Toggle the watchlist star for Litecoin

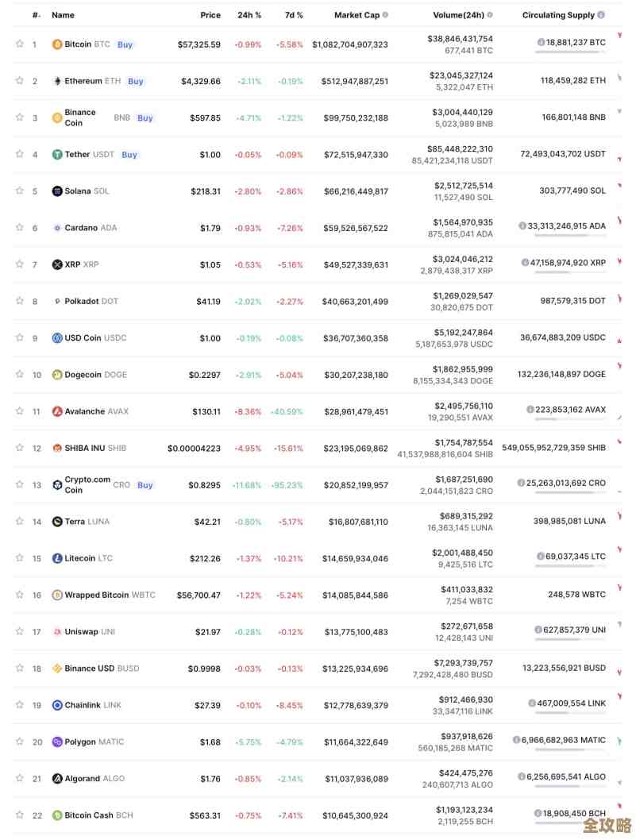point(19,558)
